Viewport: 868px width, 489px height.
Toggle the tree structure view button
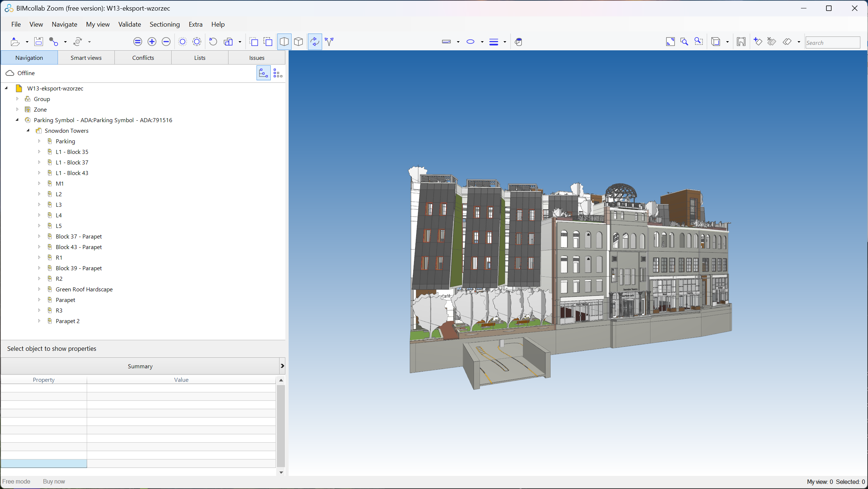263,73
